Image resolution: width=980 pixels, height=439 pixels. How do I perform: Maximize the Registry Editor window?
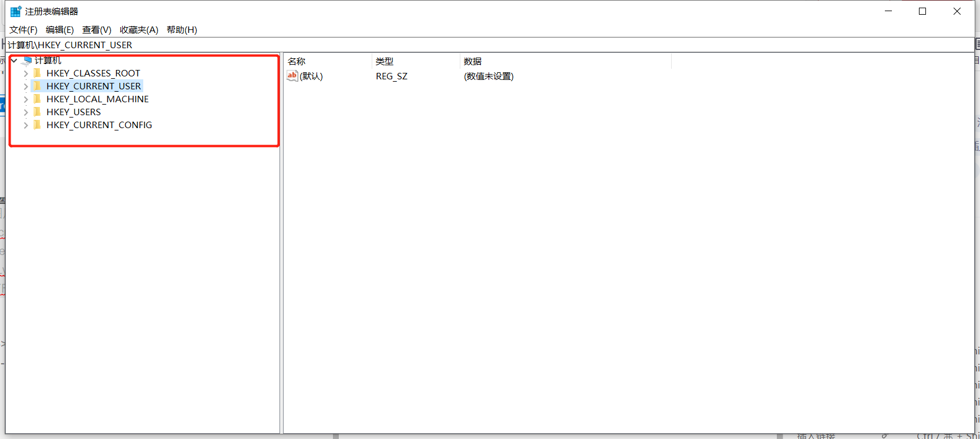point(922,11)
